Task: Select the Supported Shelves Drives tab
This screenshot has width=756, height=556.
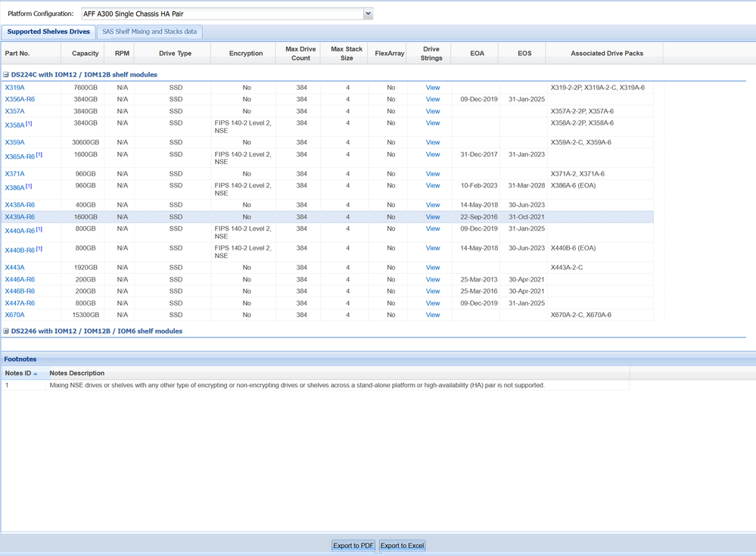Action: [x=48, y=32]
